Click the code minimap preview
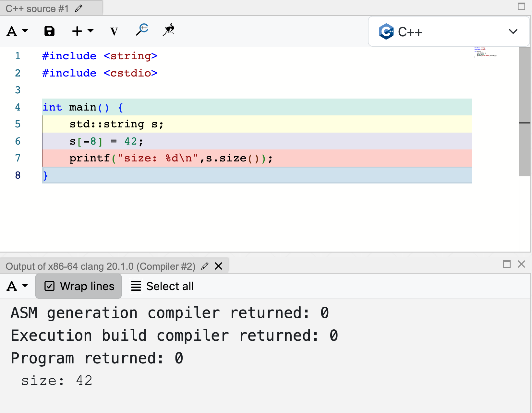 pos(485,53)
